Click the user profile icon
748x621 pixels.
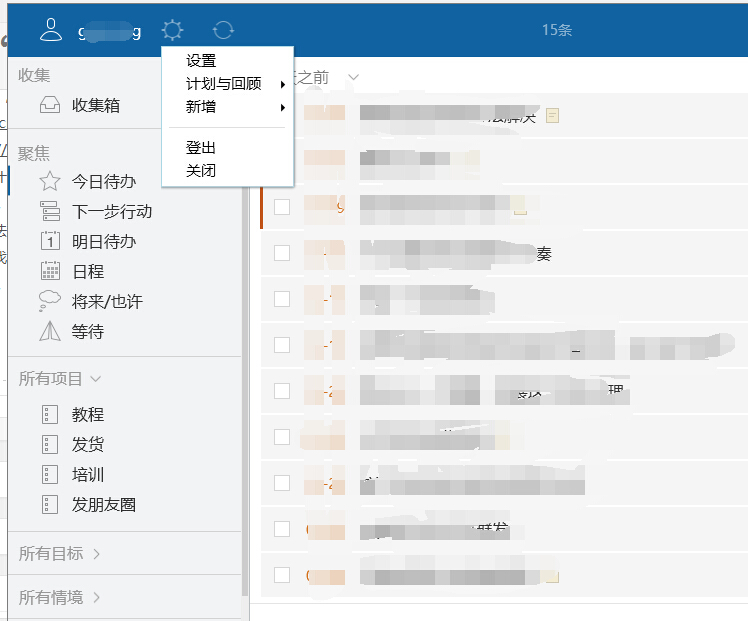pos(50,30)
